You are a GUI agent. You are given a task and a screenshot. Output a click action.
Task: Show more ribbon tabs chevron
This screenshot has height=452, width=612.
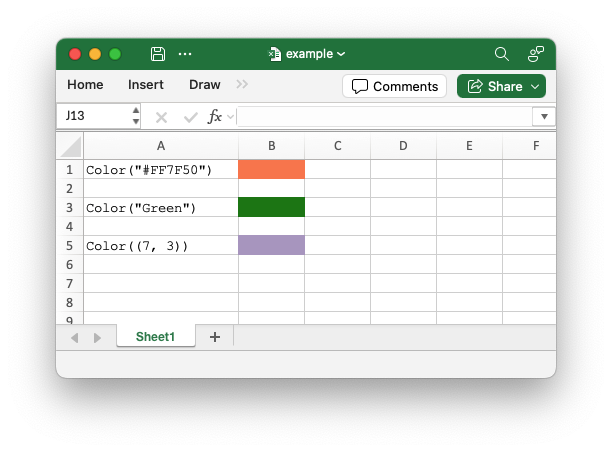click(x=242, y=84)
